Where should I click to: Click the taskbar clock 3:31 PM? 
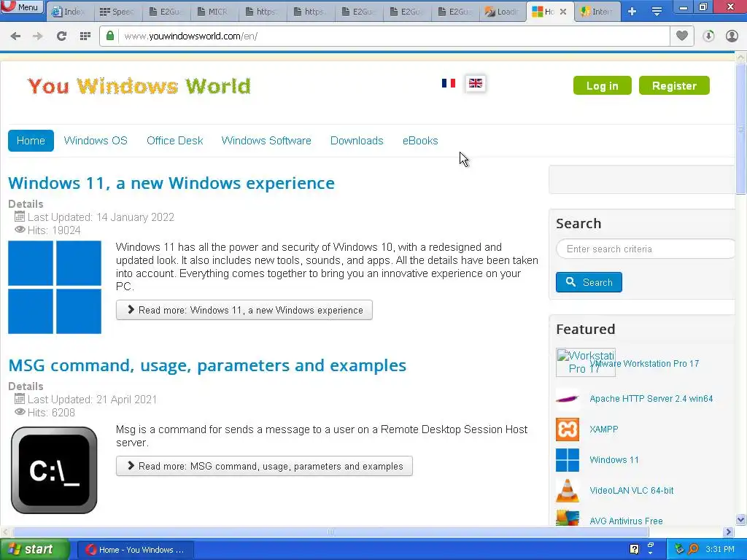(720, 550)
